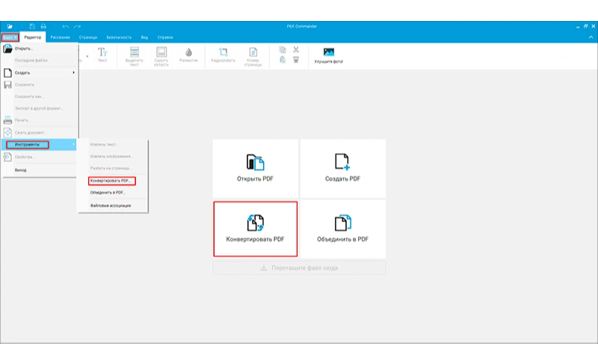
Task: Click the Blur (Размытие) droplet icon
Action: (189, 52)
